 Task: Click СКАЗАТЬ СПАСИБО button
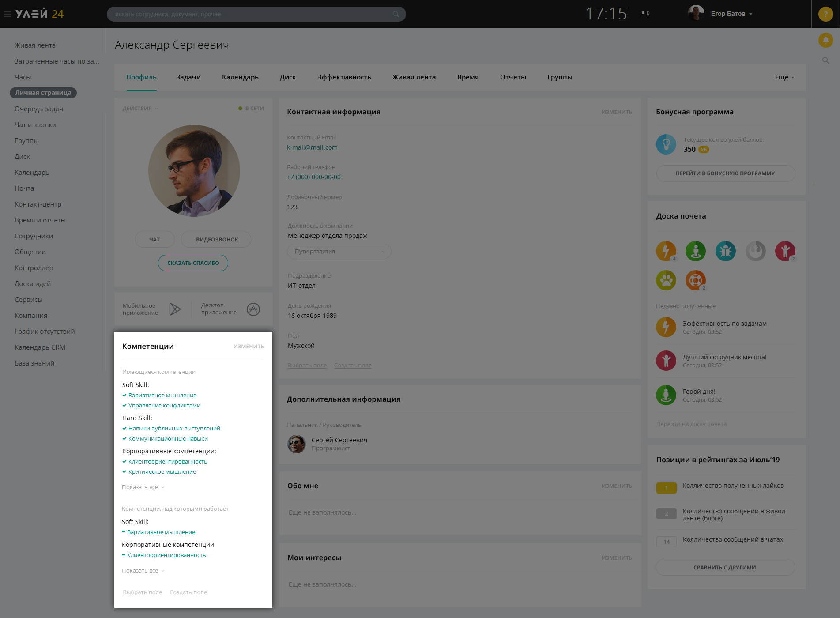(x=193, y=263)
